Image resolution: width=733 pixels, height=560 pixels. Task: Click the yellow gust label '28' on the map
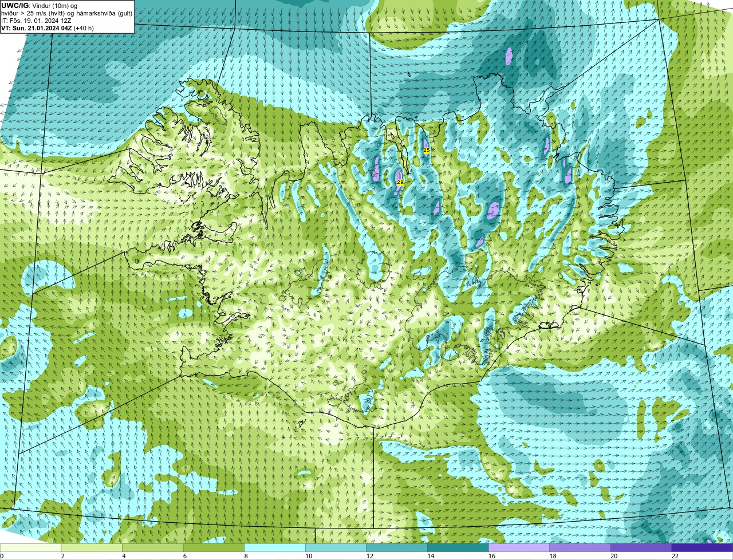click(x=400, y=182)
